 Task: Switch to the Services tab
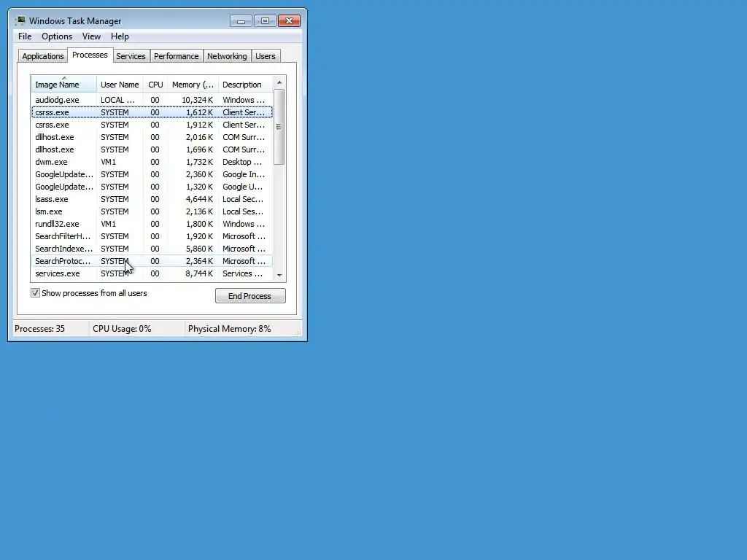(x=131, y=56)
